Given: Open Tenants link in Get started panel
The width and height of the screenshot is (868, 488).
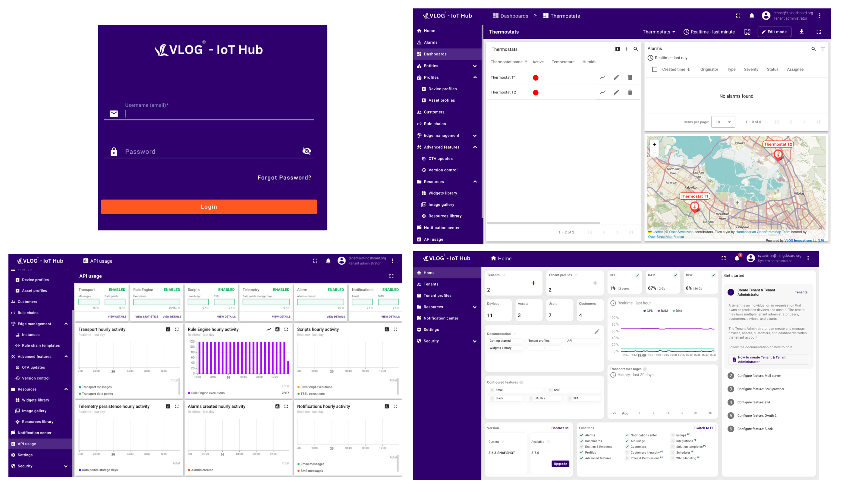Looking at the screenshot, I should point(801,292).
